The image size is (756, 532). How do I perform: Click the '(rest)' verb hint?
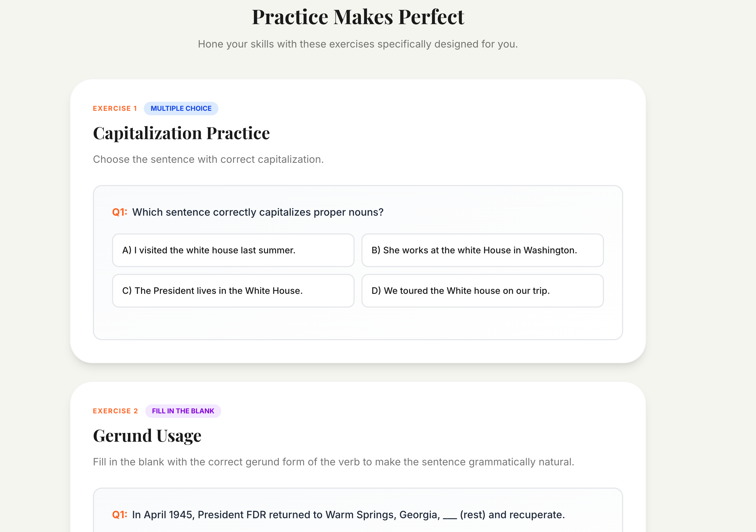(x=472, y=515)
